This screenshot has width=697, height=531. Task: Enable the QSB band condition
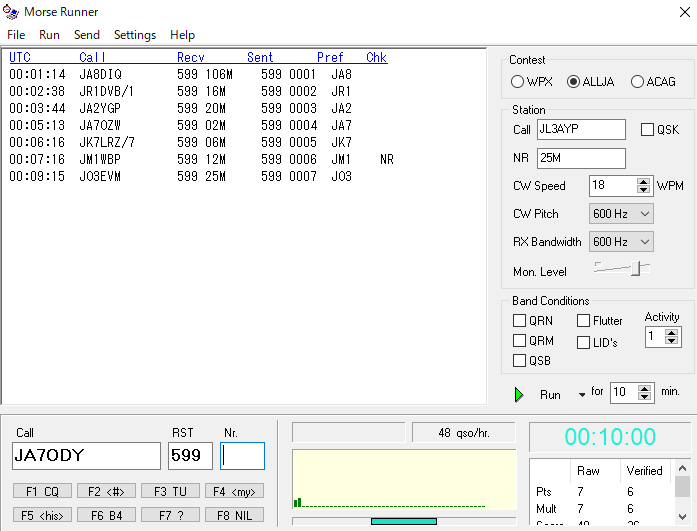pos(519,360)
